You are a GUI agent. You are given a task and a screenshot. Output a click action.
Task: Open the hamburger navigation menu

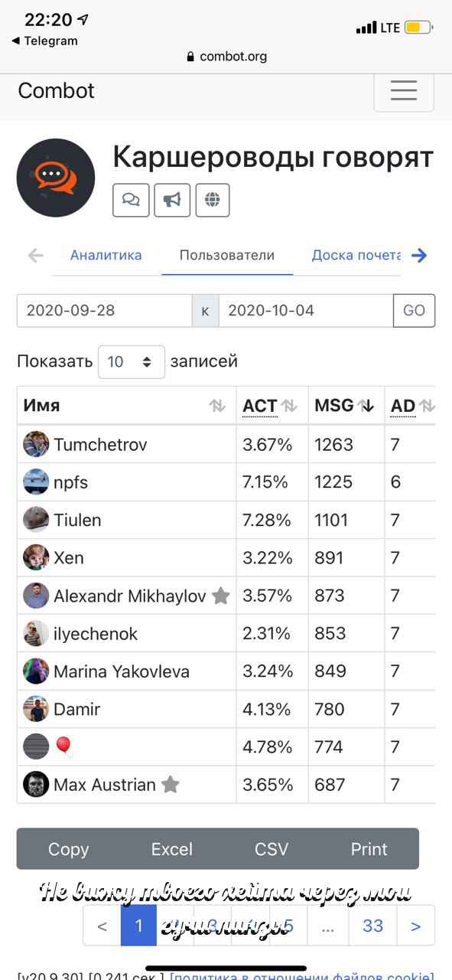404,90
